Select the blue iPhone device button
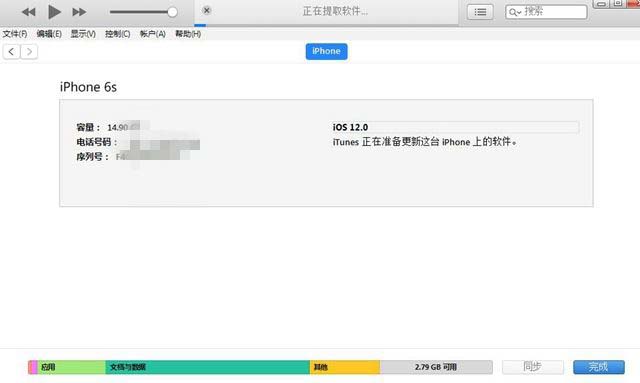 point(327,51)
